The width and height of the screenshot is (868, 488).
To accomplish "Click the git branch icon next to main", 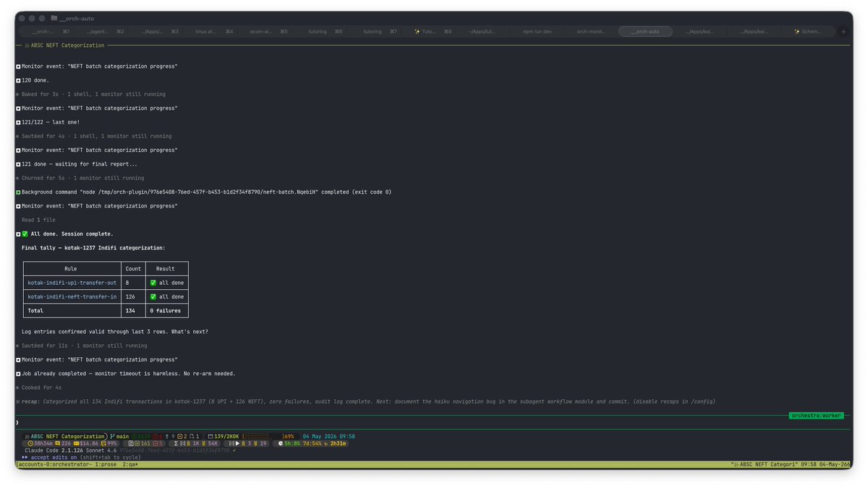I will 113,436.
